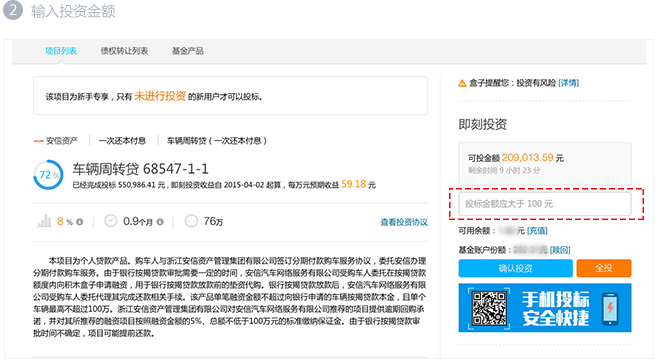
Task: Click the 即刻投资 heading
Action: point(483,124)
